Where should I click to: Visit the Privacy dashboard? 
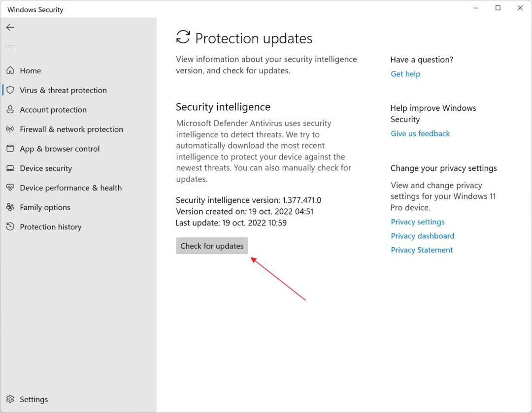422,236
